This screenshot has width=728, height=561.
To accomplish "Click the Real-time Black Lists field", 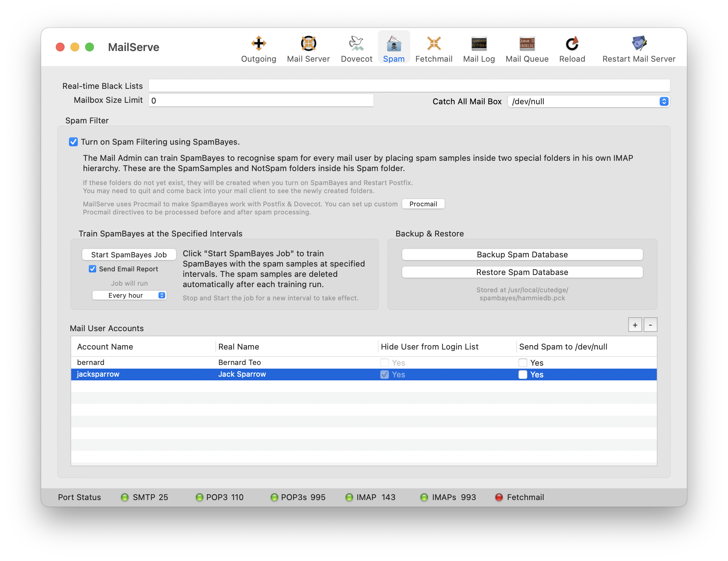I will click(409, 86).
